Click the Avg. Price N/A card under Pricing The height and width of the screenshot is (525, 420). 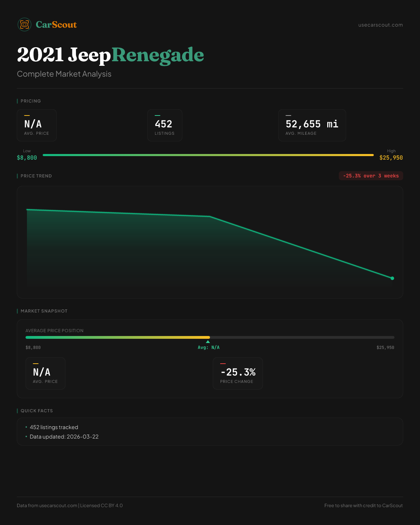click(37, 125)
